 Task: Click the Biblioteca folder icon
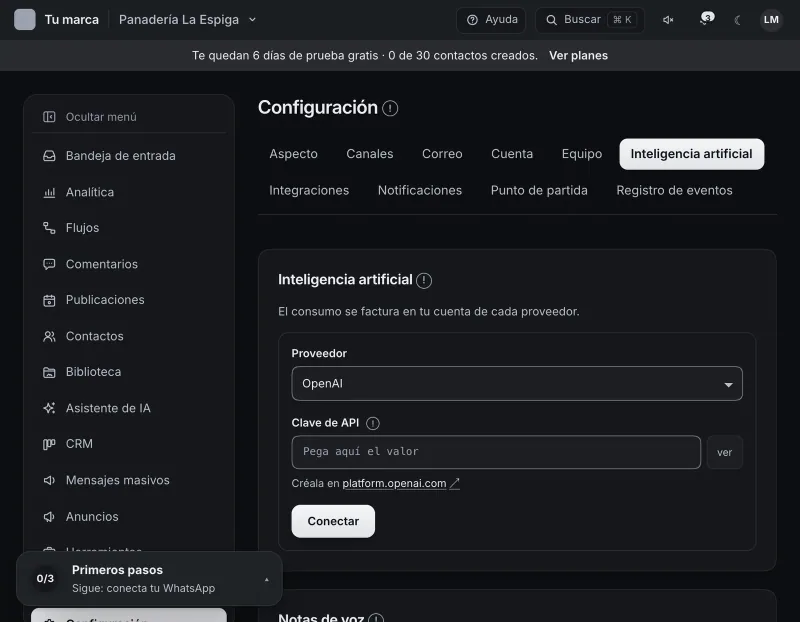pos(49,372)
